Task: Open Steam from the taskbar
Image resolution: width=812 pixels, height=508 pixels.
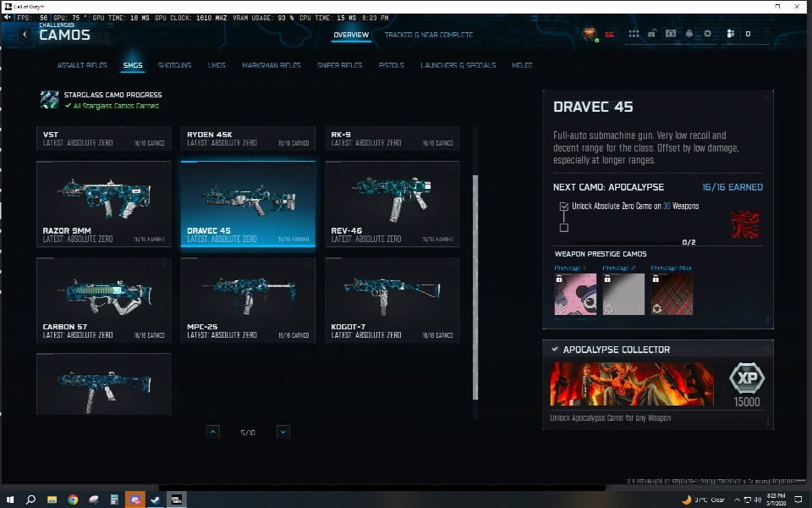Action: tap(156, 500)
